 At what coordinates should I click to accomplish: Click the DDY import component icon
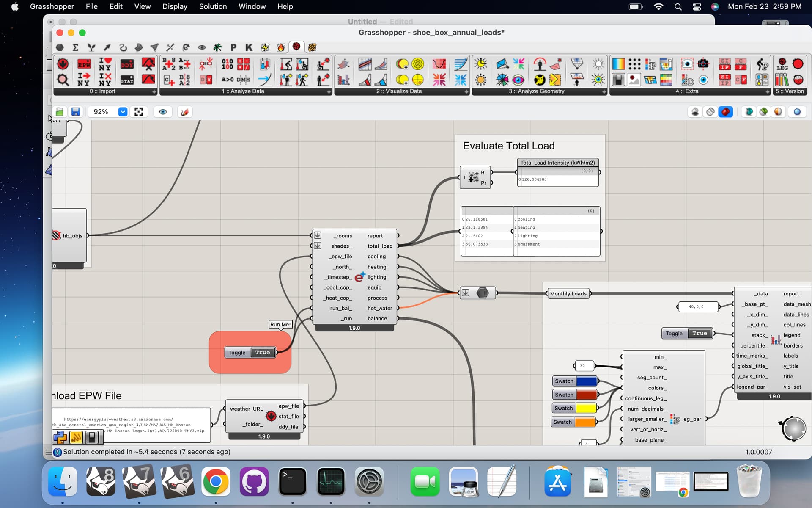127,64
